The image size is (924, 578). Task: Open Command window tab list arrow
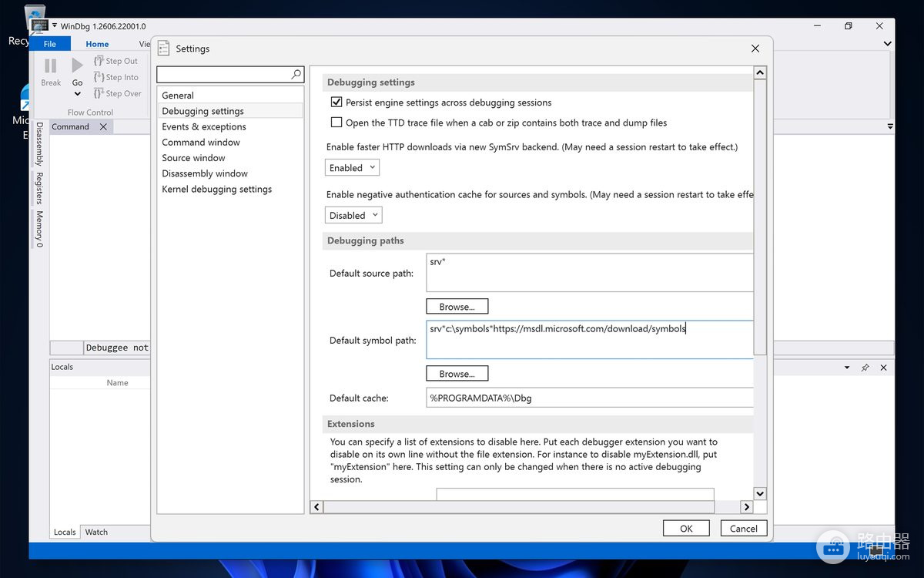tap(890, 126)
